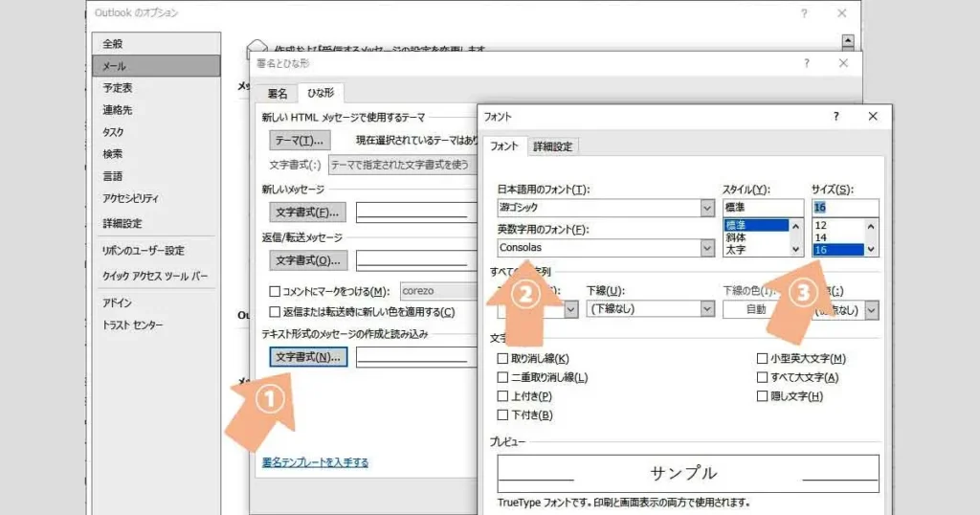Click サンプル preview box
Screen dimensions: 980x515
click(688, 473)
